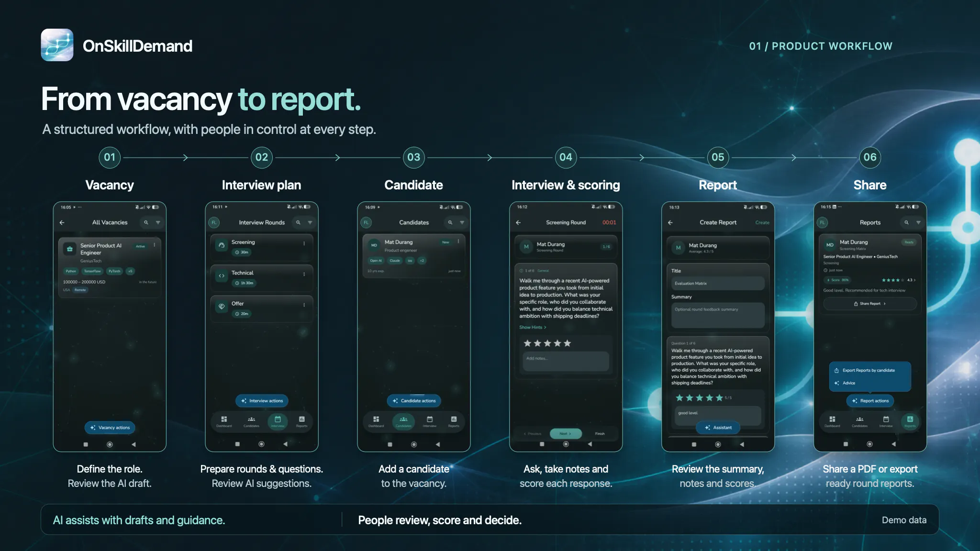980x551 pixels.
Task: Choose Advice in the report actions menu
Action: (845, 383)
